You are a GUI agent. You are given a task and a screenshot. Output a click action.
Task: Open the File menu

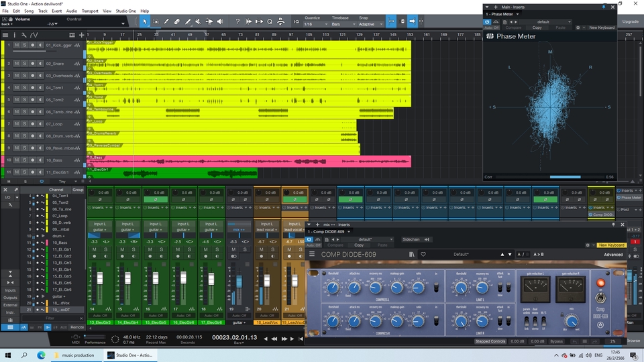pyautogui.click(x=5, y=11)
